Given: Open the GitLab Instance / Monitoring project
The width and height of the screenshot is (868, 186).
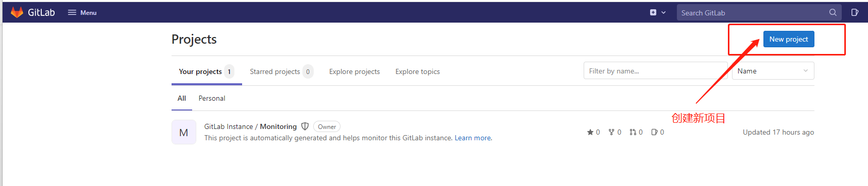Looking at the screenshot, I should 250,126.
